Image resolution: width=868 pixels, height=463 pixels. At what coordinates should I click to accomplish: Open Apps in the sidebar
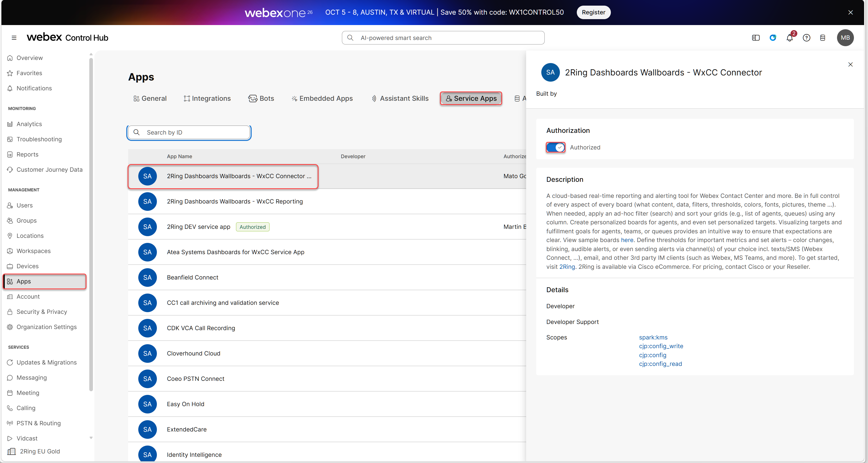(x=44, y=281)
